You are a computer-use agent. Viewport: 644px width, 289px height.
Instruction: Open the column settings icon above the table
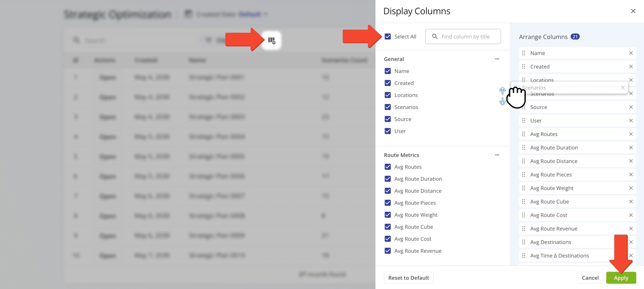(x=272, y=40)
